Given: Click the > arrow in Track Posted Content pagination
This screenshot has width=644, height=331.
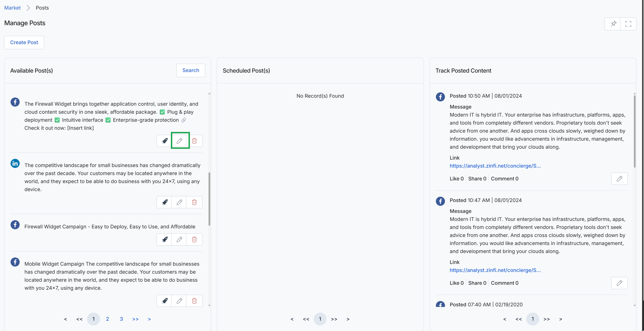Looking at the screenshot, I should tap(561, 319).
